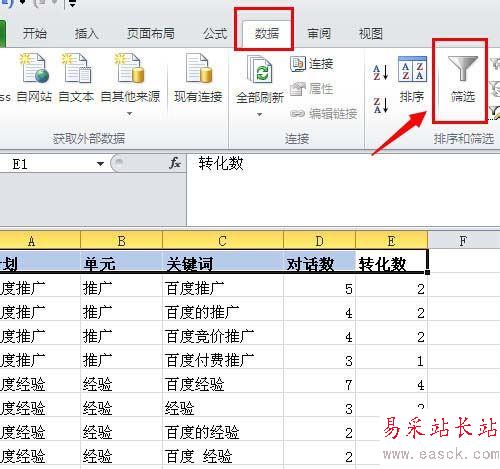Select the 数据 tab

coord(266,34)
